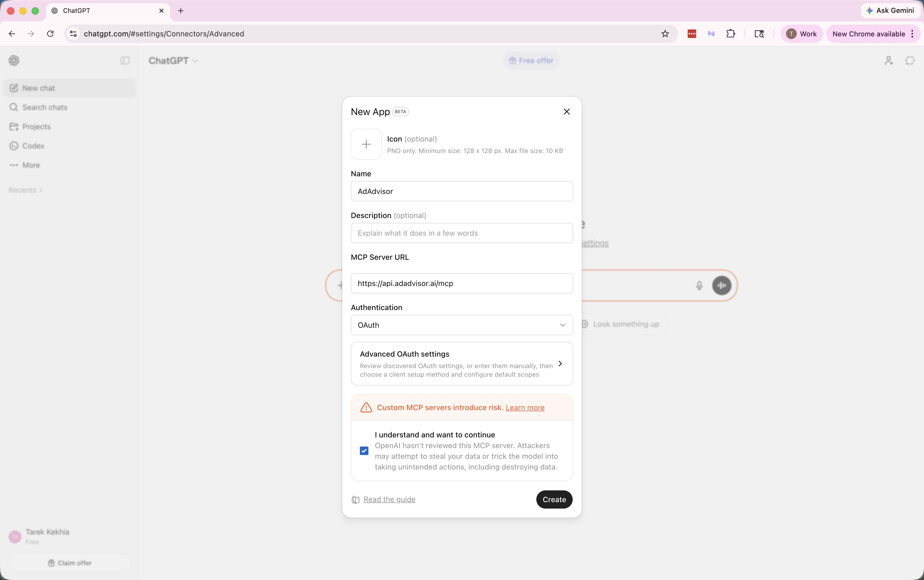
Task: Start a New chat
Action: 70,88
